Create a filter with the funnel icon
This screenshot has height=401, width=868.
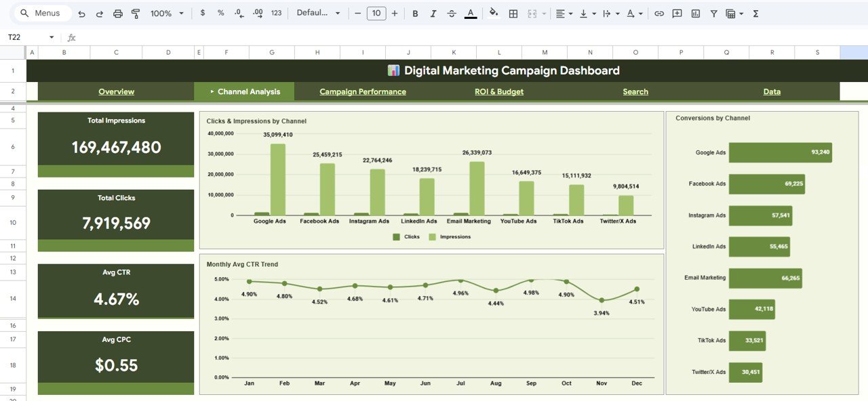(713, 13)
